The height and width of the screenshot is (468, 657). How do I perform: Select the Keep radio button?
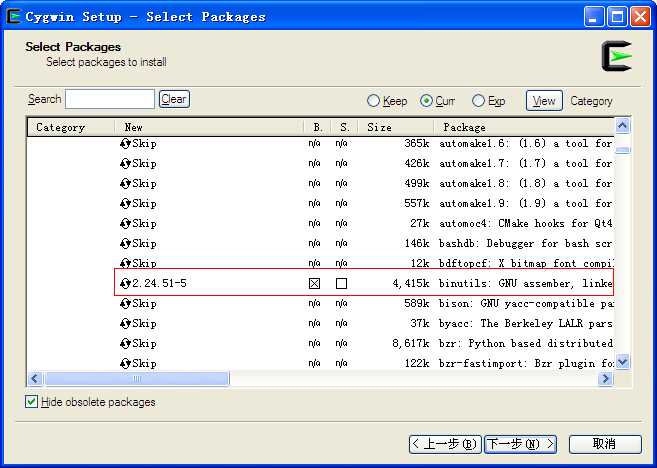tap(373, 101)
